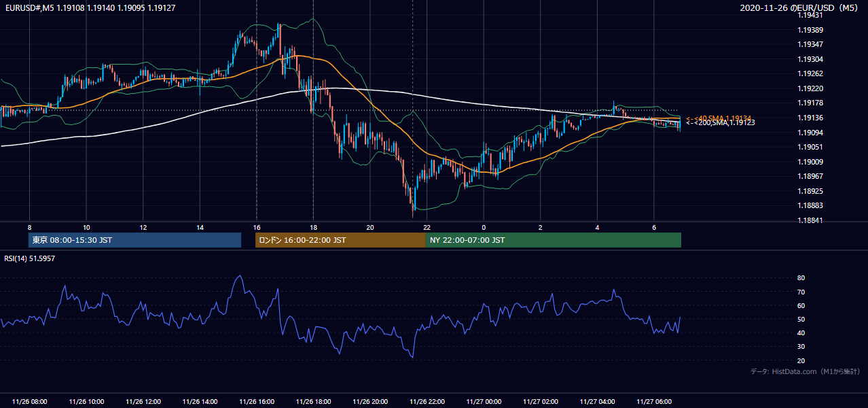Click RSI scale level 70
868x408 pixels.
[x=801, y=292]
